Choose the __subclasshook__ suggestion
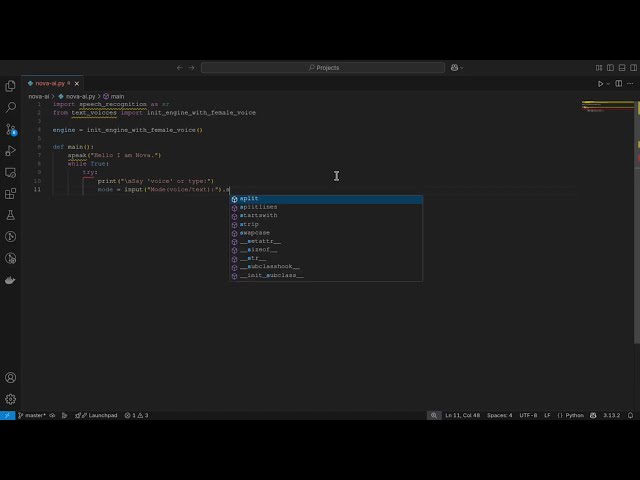Viewport: 640px width, 480px height. [326, 267]
